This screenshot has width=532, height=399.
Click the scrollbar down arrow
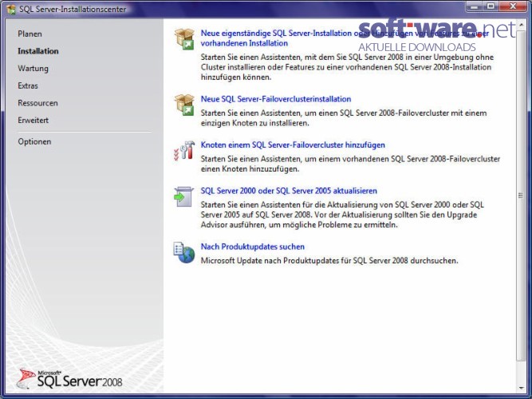521,388
